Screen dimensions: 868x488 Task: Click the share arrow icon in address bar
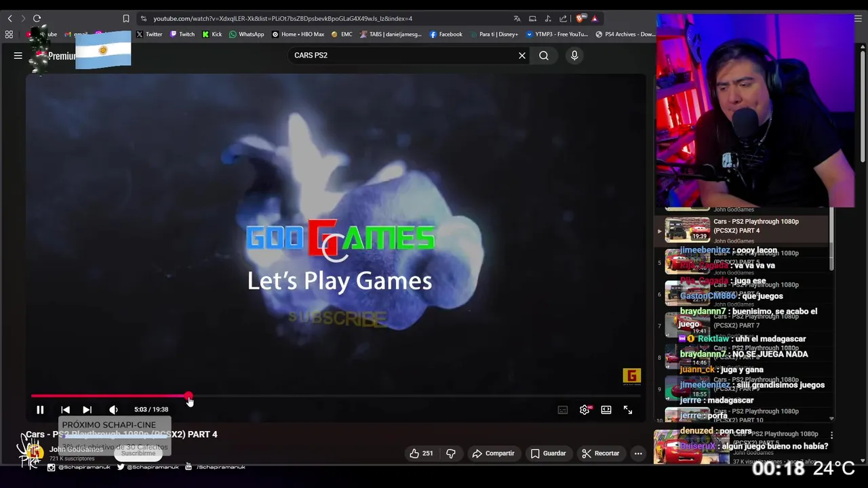(x=564, y=18)
